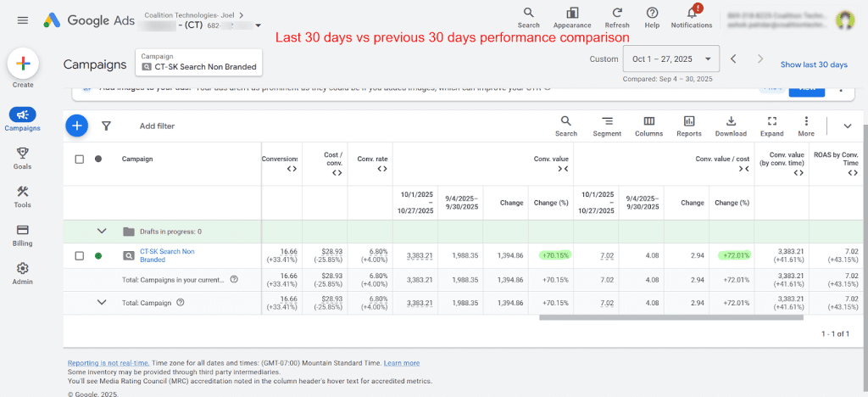
Task: Open Admin in sidebar
Action: [23, 273]
